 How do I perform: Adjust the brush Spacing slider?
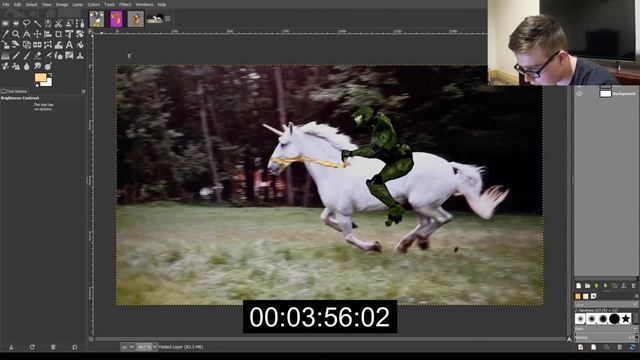604,337
